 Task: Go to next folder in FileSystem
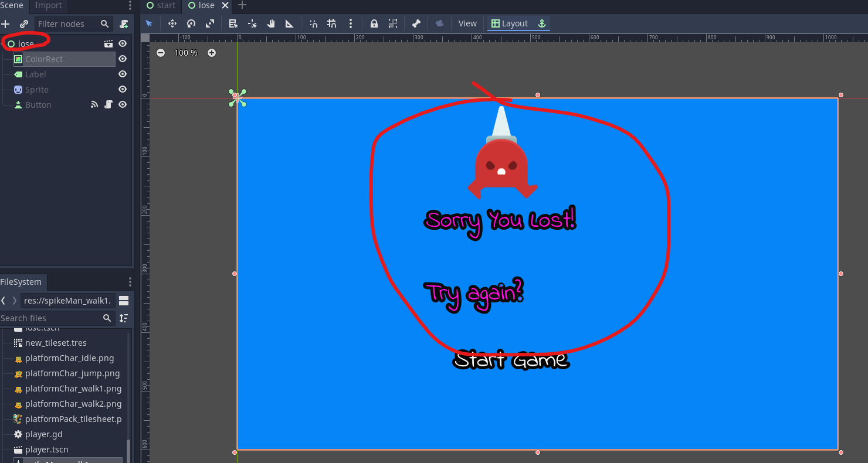[15, 301]
